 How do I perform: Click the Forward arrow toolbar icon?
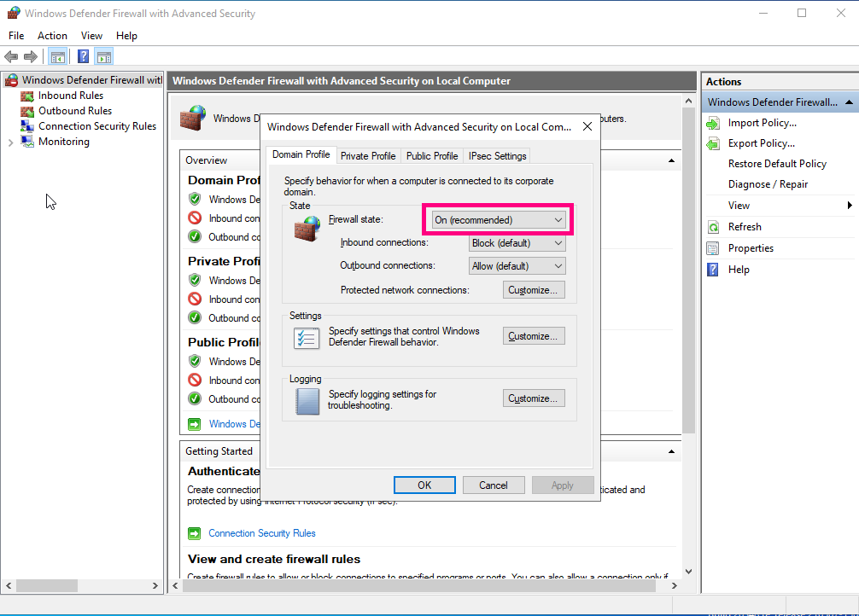coord(31,56)
